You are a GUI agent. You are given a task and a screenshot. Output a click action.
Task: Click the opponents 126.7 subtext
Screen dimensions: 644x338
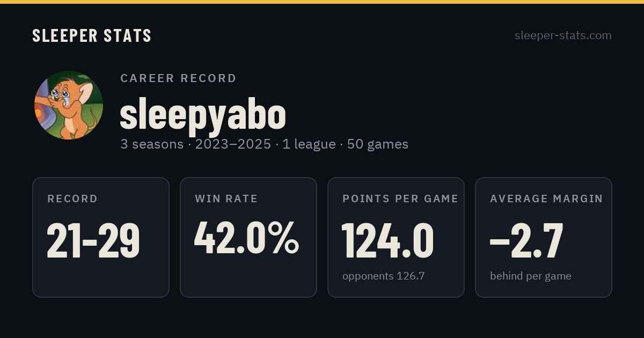pos(383,276)
